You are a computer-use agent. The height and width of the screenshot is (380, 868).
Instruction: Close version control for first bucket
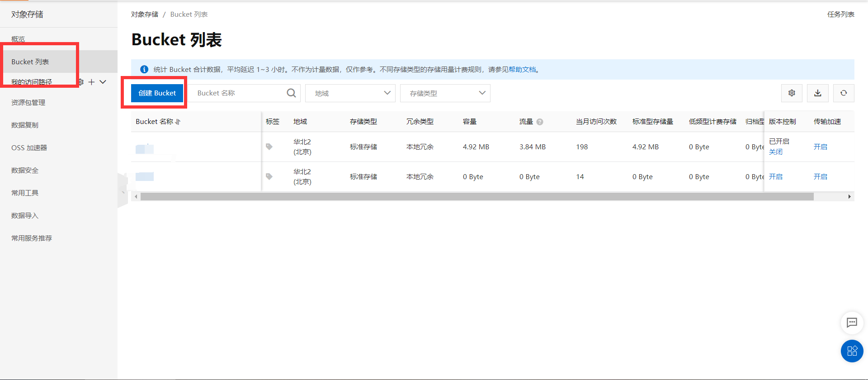[776, 152]
